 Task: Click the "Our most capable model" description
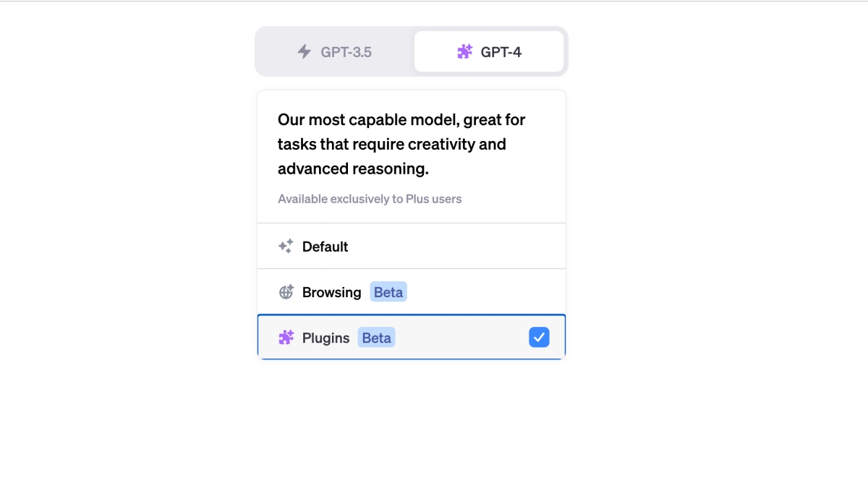tap(401, 120)
